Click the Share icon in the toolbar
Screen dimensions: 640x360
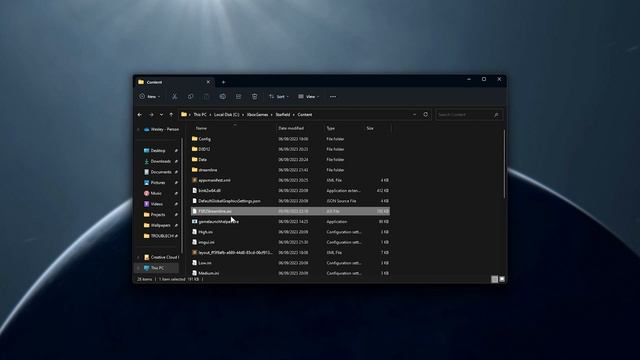point(238,97)
